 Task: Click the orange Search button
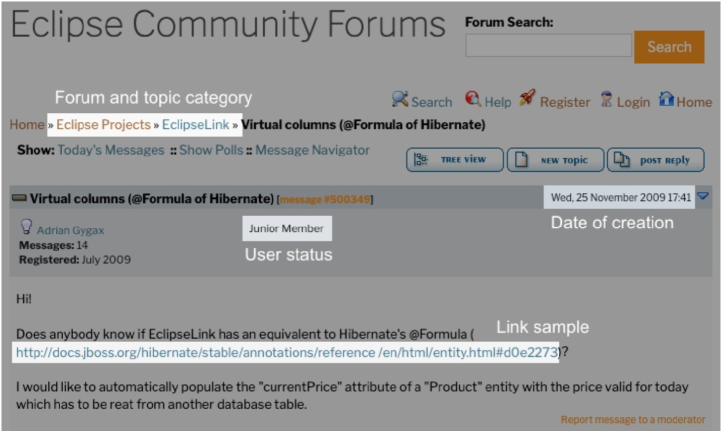[x=669, y=47]
